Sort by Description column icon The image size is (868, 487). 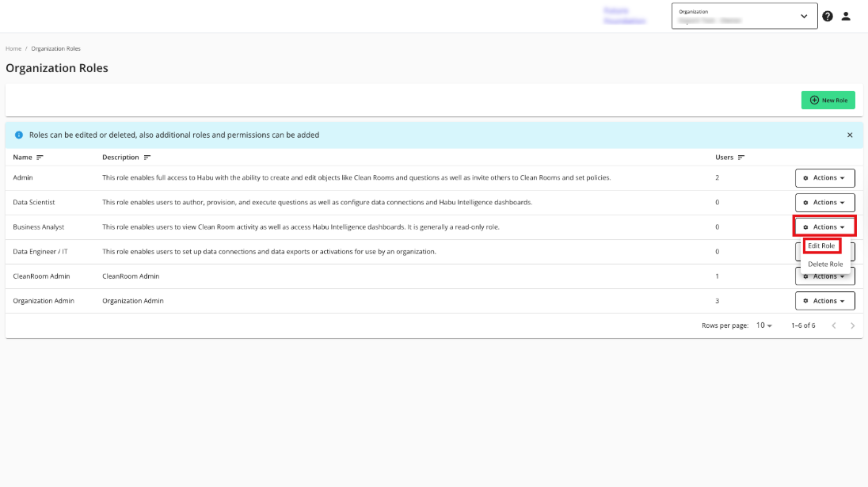pos(147,158)
